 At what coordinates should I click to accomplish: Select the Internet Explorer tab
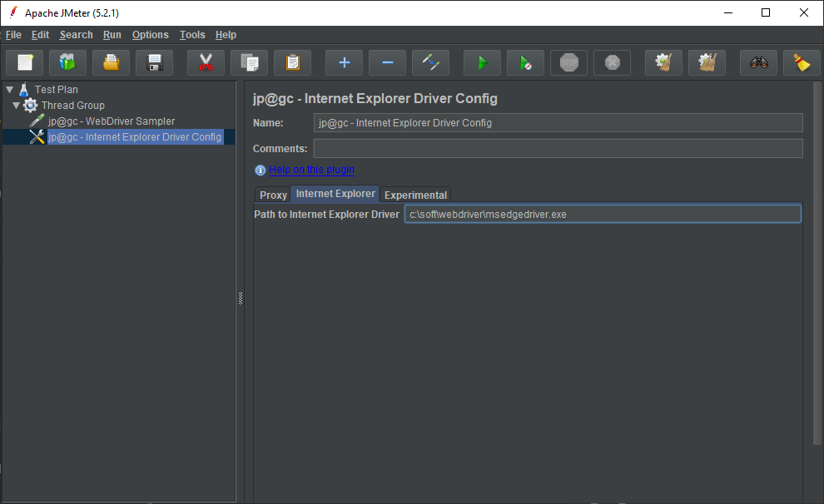click(335, 194)
